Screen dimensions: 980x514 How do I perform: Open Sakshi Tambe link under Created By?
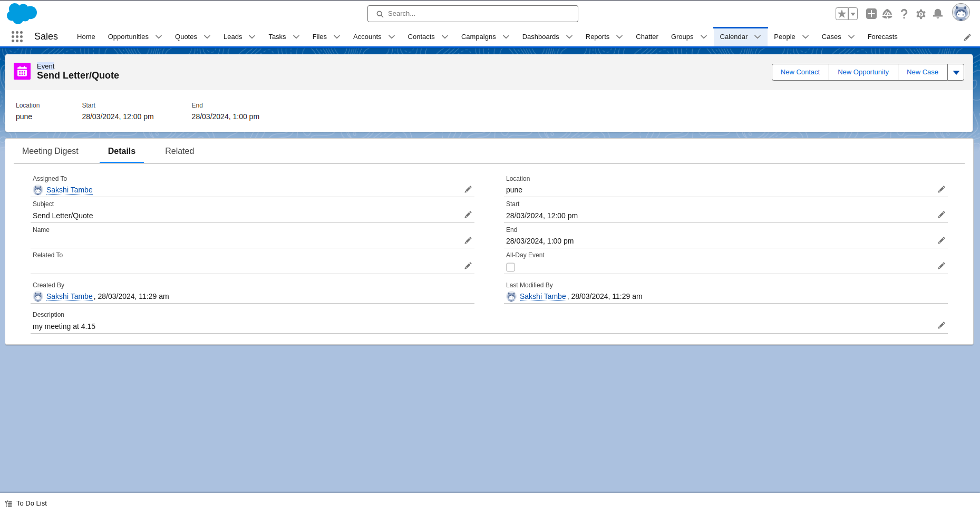(x=70, y=297)
